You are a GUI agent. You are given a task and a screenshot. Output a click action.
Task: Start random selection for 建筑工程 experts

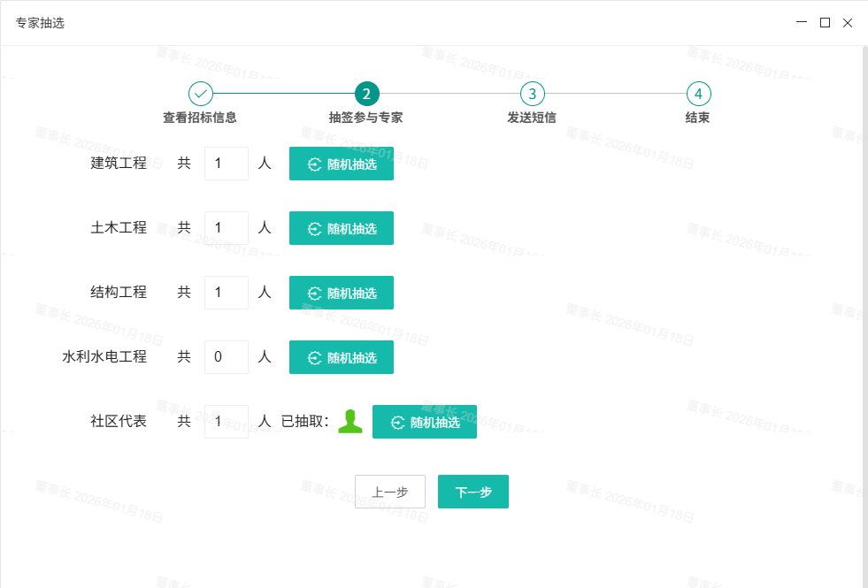[341, 164]
